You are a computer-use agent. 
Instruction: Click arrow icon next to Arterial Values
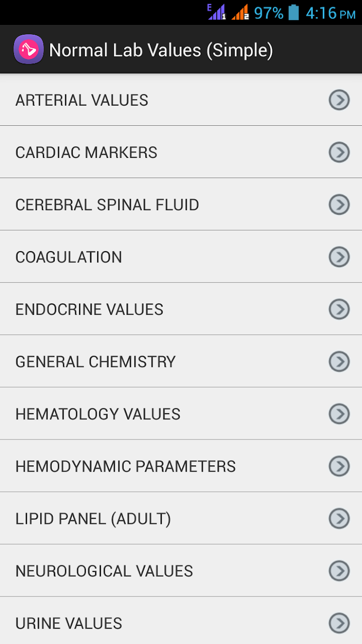339,100
